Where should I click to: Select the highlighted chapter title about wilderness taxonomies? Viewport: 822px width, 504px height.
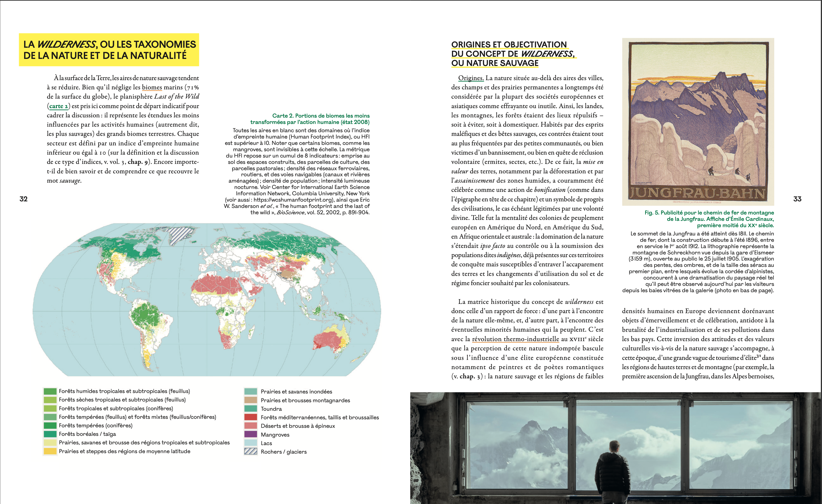point(110,50)
